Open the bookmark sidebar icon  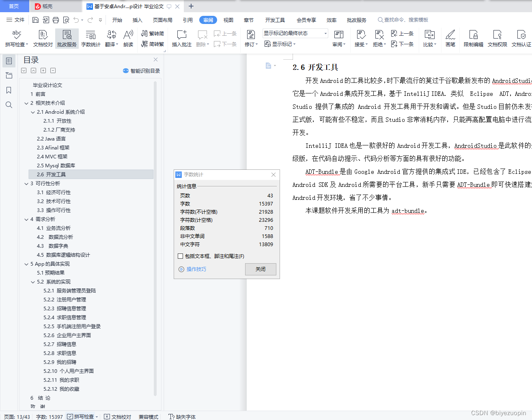coord(9,90)
